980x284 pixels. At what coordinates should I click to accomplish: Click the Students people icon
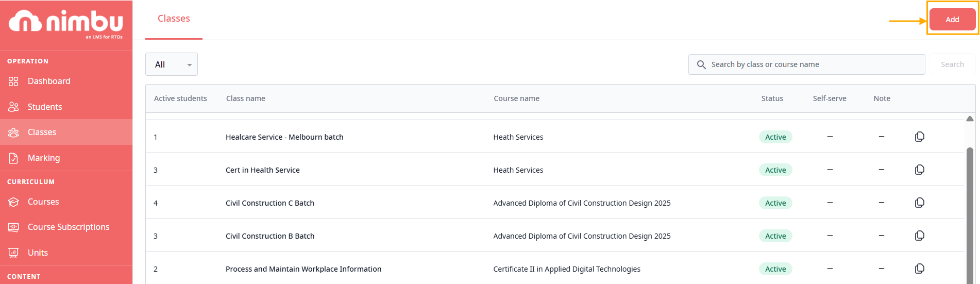13,107
